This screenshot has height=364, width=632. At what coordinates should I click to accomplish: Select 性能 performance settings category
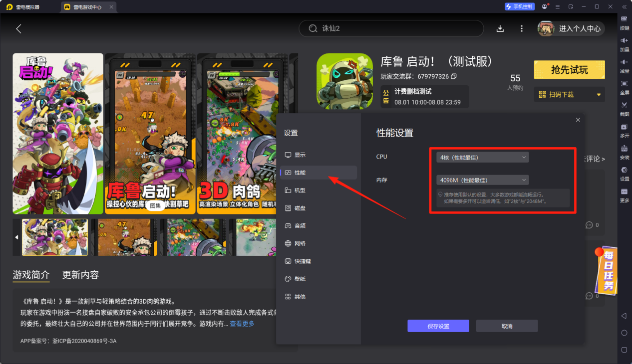(x=318, y=173)
